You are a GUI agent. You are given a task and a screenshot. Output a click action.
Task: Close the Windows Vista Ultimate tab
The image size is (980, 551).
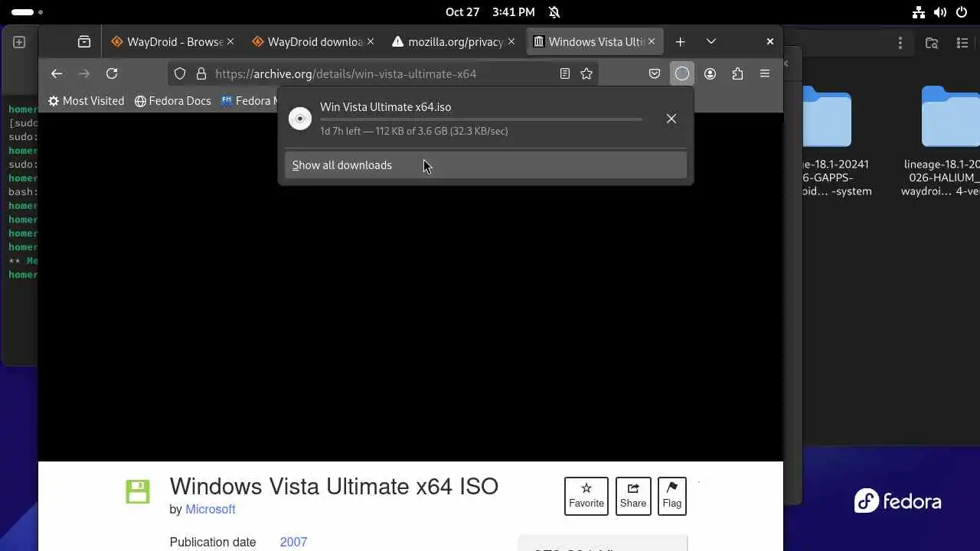(x=652, y=42)
